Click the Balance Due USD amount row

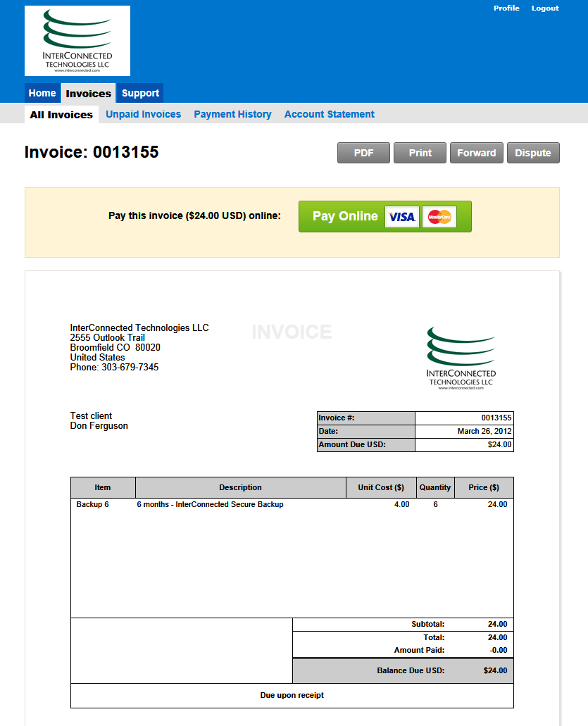(x=403, y=670)
